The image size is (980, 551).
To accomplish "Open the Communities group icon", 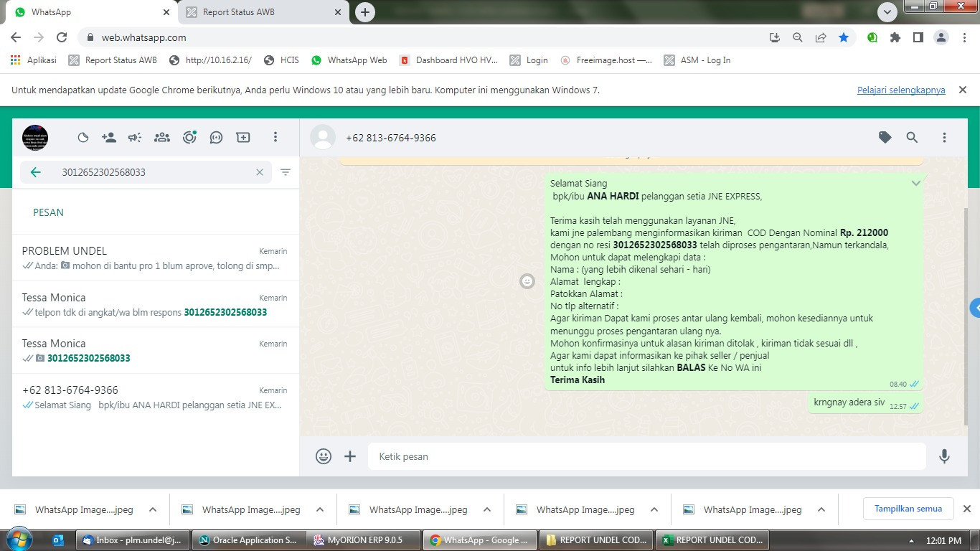I will pyautogui.click(x=162, y=138).
